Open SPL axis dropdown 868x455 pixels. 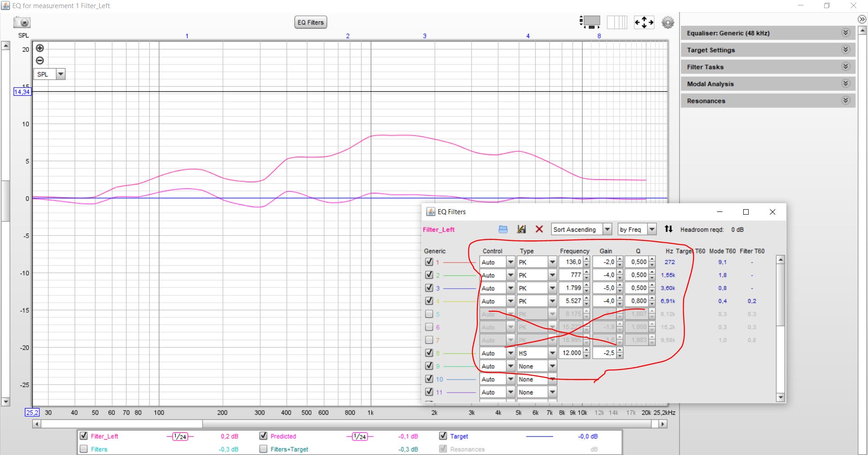61,74
